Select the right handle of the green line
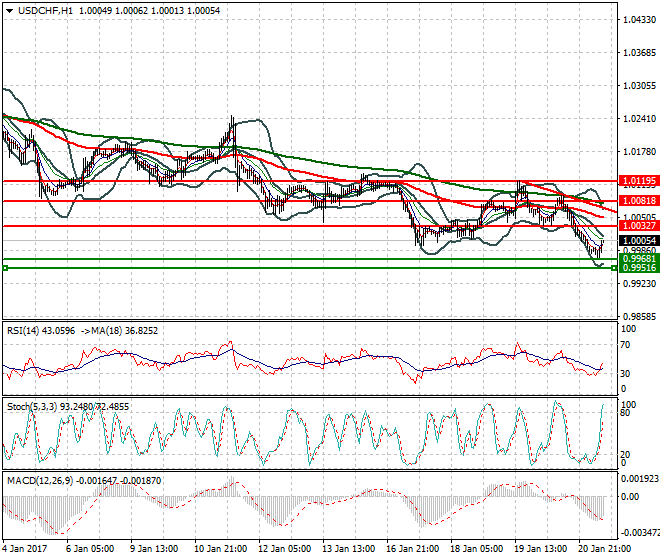This screenshot has width=660, height=560. 613,268
